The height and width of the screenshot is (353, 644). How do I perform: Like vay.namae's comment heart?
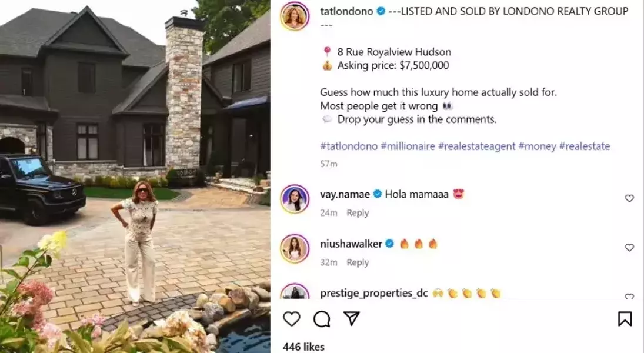629,198
